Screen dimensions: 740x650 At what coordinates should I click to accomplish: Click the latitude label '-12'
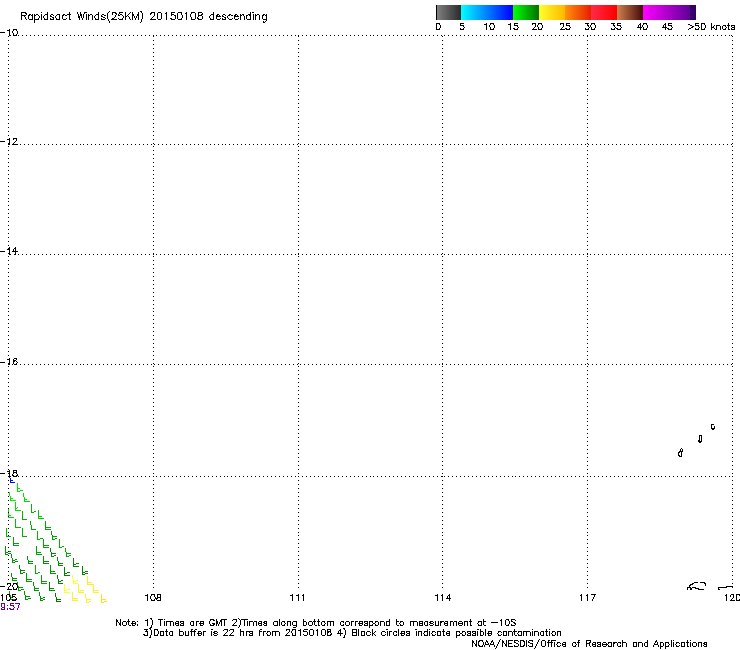9,142
